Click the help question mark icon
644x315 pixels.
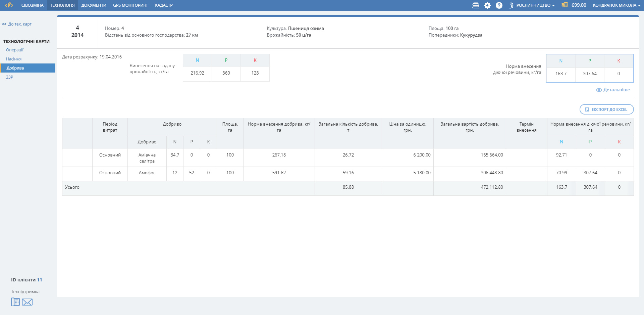point(499,5)
